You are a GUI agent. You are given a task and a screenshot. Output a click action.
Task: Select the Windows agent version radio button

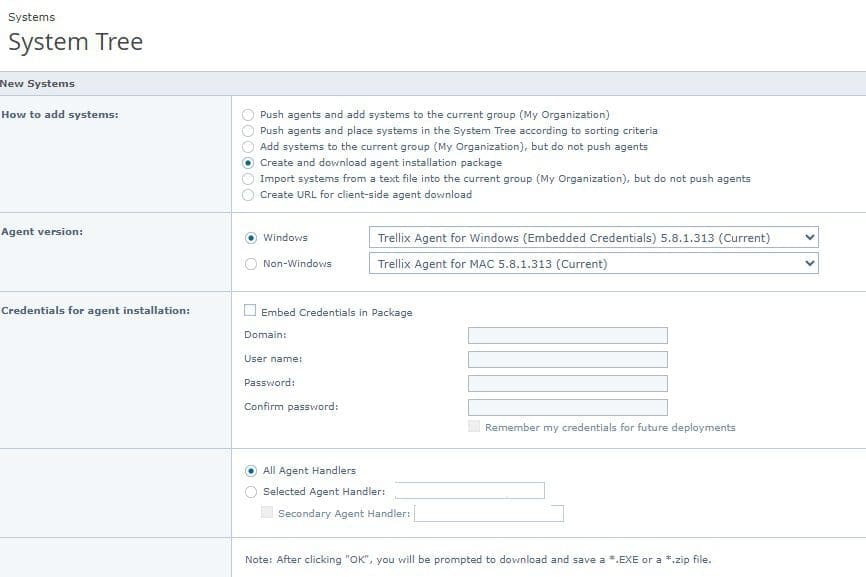(x=251, y=238)
